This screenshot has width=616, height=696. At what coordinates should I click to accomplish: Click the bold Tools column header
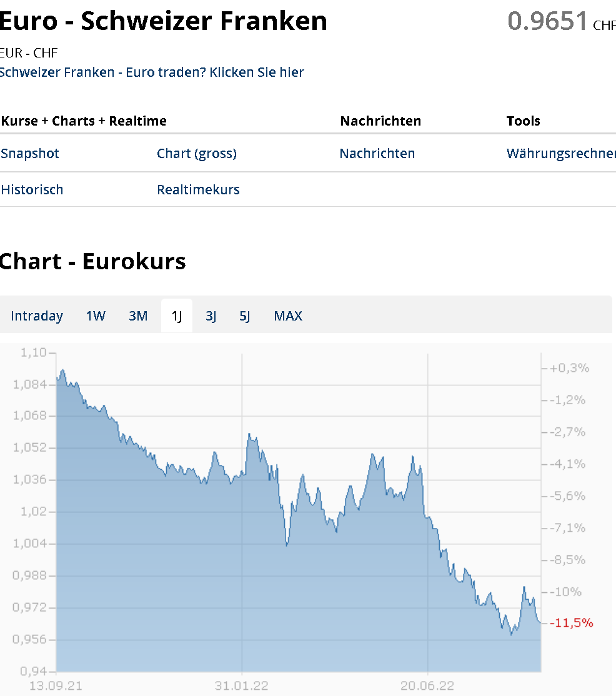click(x=523, y=121)
